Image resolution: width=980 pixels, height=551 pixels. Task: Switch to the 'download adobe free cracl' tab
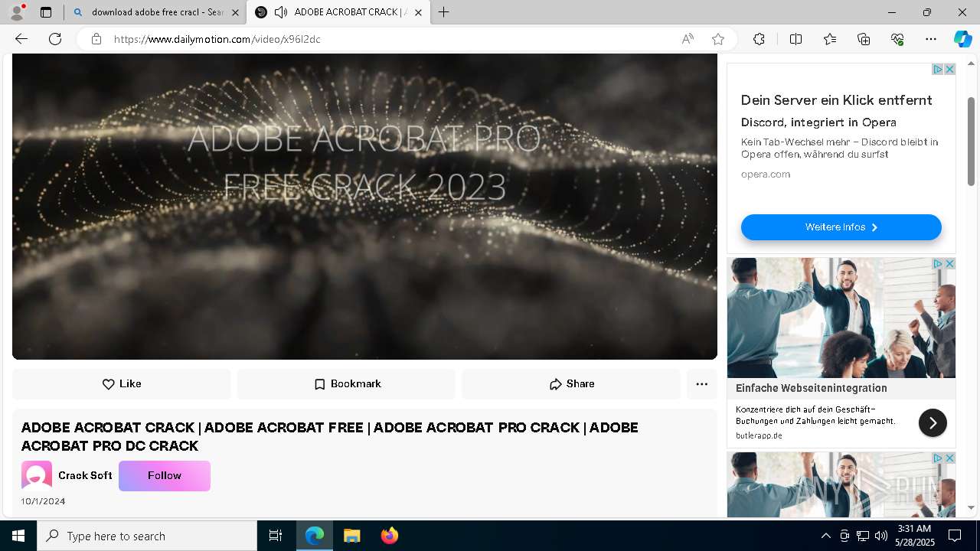[x=156, y=12]
